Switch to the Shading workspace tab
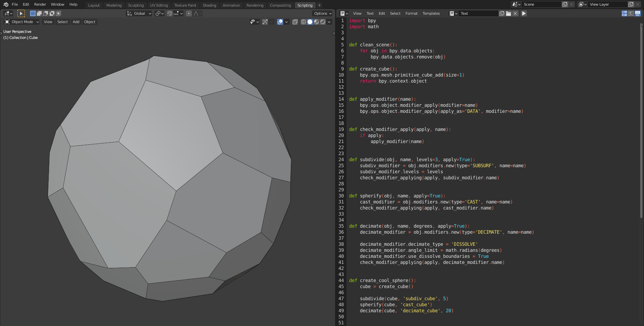The height and width of the screenshot is (326, 644). (x=209, y=5)
